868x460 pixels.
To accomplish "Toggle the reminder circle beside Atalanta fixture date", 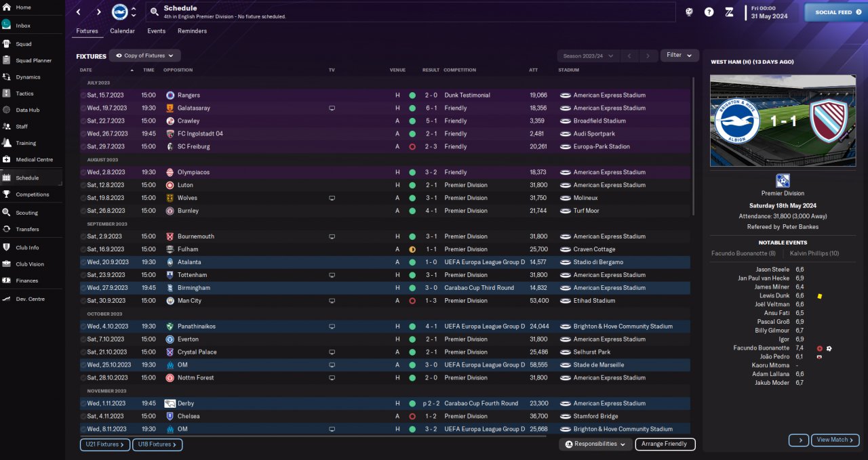I will coord(83,262).
